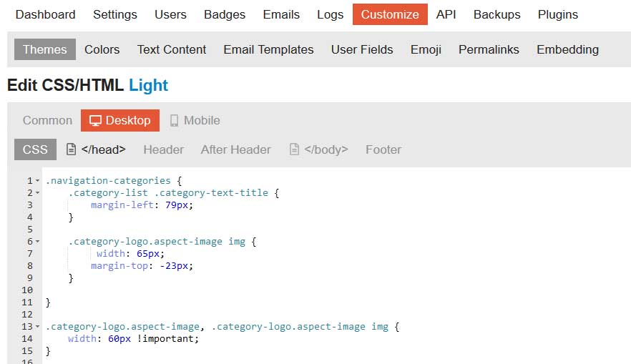Click the Light theme name link
This screenshot has height=364, width=631.
(x=148, y=85)
